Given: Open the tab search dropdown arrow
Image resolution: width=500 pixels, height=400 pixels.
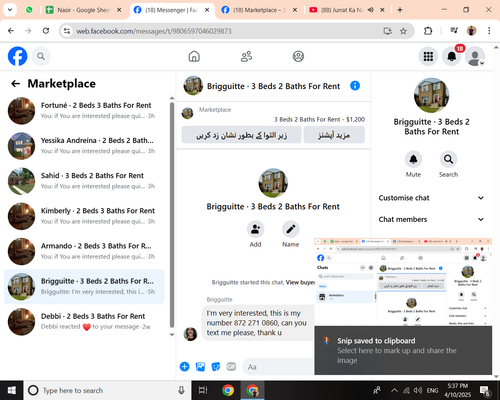Looking at the screenshot, I should point(10,10).
